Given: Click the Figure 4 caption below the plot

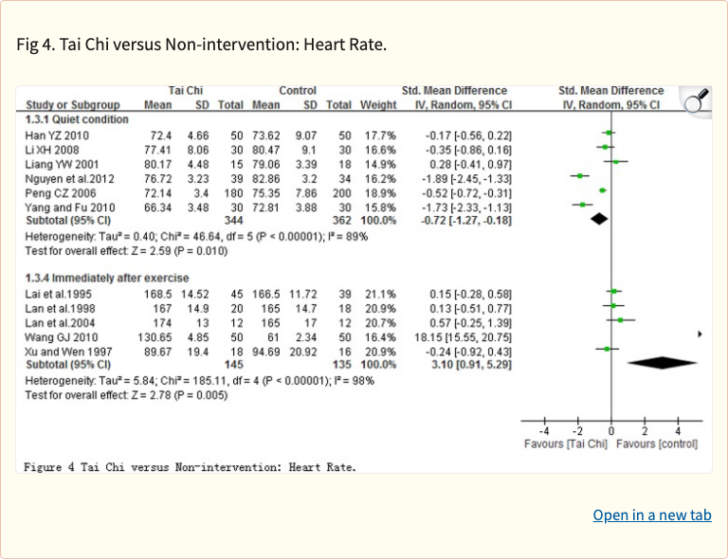Looking at the screenshot, I should [x=191, y=466].
